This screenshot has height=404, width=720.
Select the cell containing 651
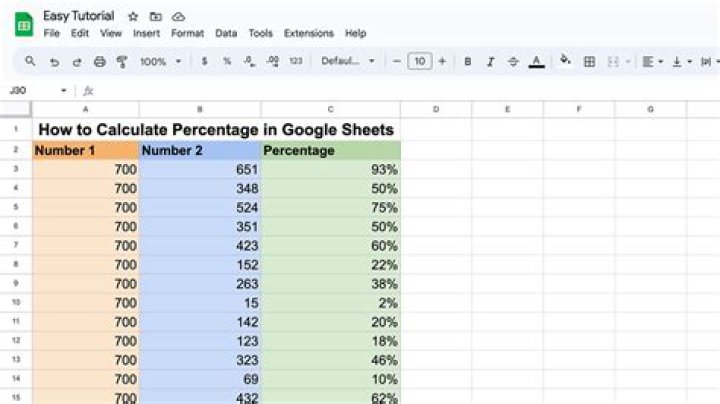tap(200, 169)
